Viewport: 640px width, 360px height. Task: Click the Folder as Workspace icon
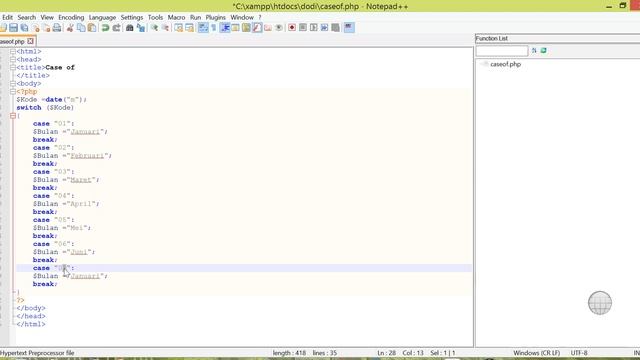click(x=267, y=28)
